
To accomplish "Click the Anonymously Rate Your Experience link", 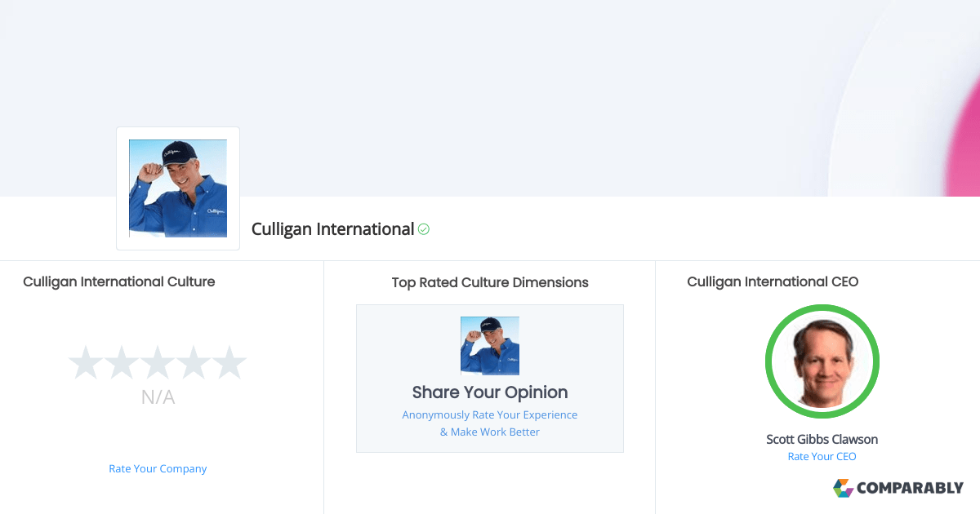I will (x=489, y=414).
